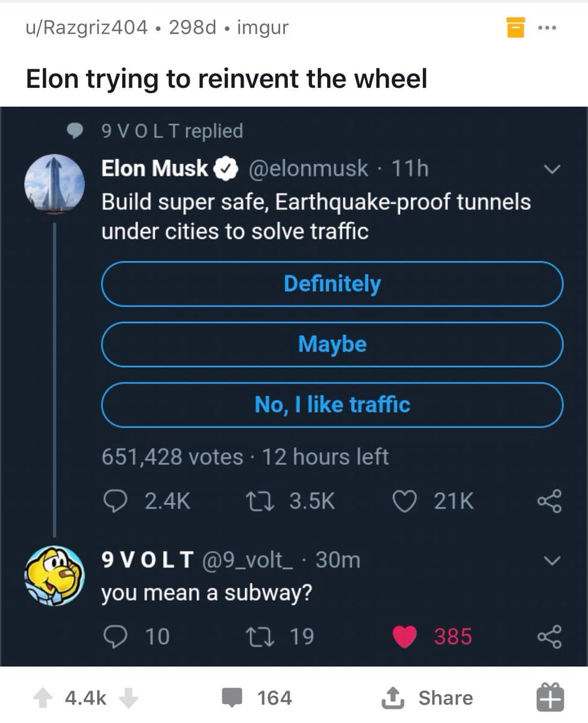
Task: Reply to Elon Musk's tweet
Action: [114, 501]
